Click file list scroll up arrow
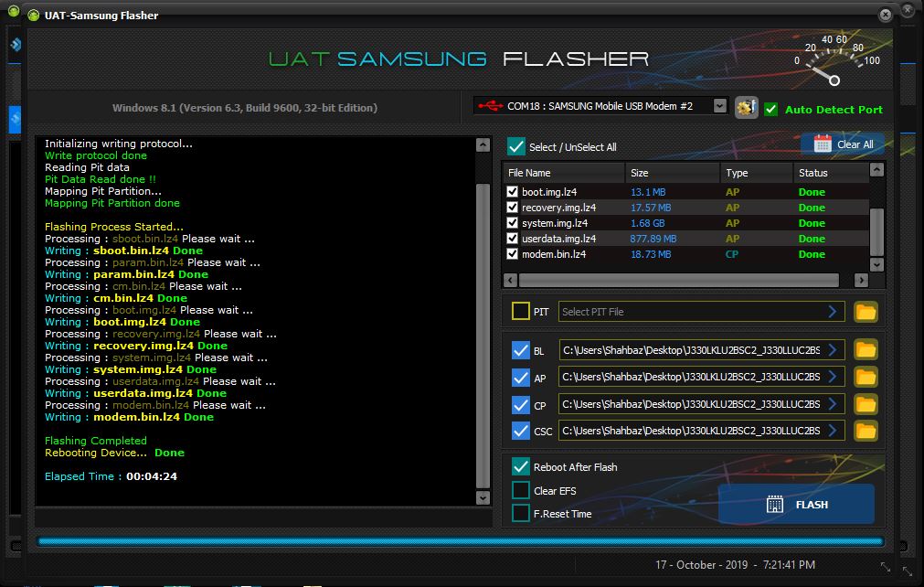This screenshot has width=924, height=587. point(876,170)
